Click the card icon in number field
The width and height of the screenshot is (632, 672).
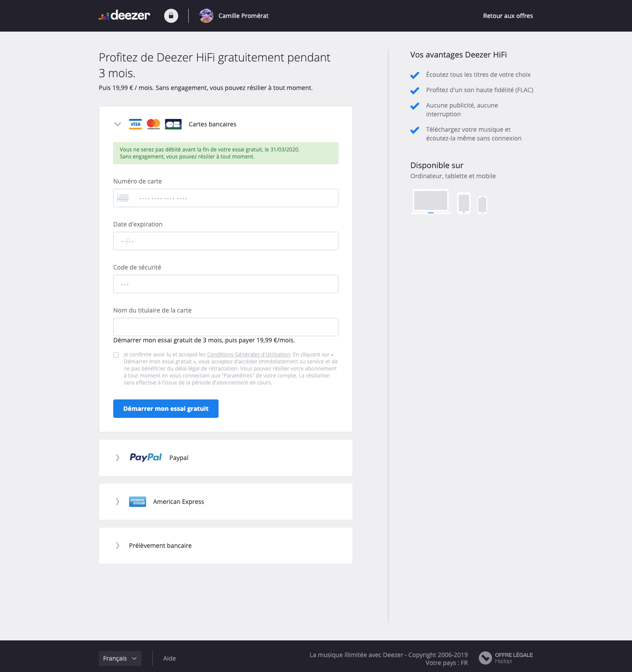123,198
